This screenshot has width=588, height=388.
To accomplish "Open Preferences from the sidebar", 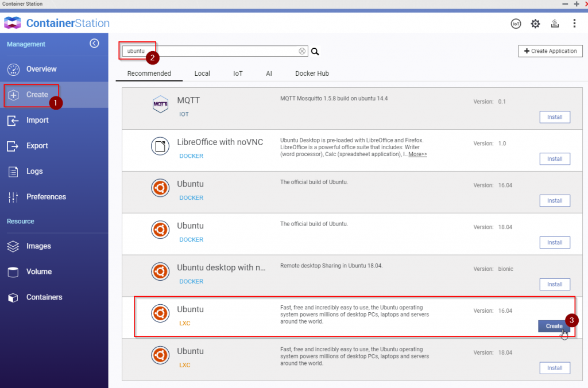I will tap(46, 197).
